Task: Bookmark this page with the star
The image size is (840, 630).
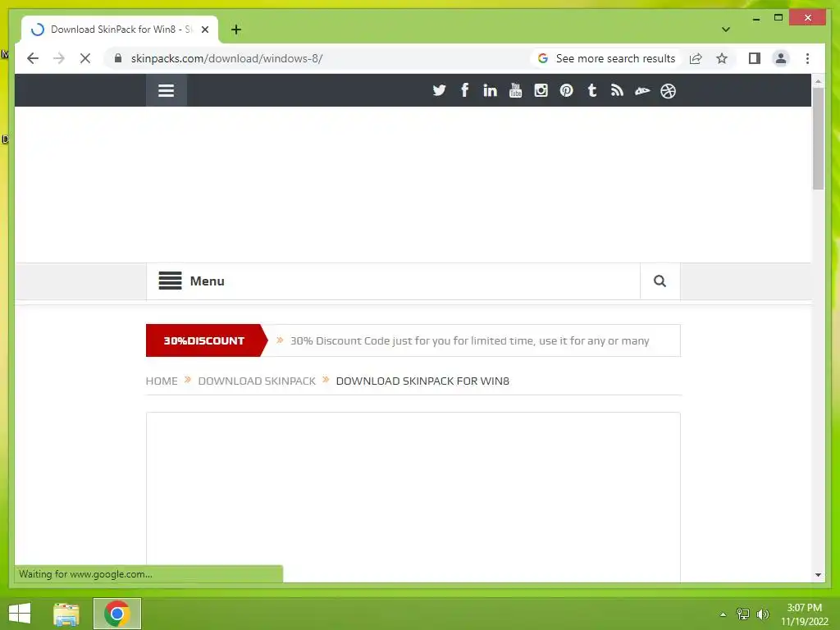Action: (722, 58)
